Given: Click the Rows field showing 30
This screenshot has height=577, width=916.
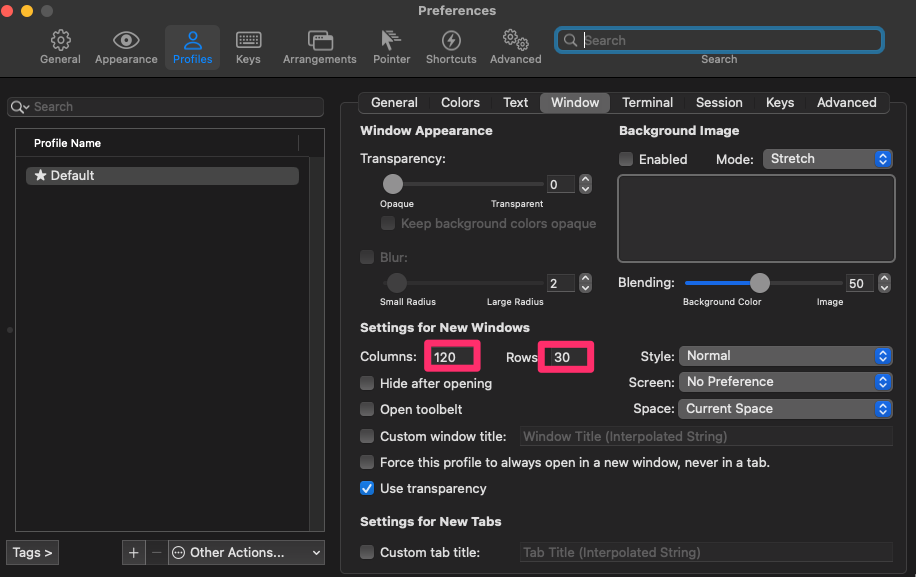Looking at the screenshot, I should pos(567,357).
